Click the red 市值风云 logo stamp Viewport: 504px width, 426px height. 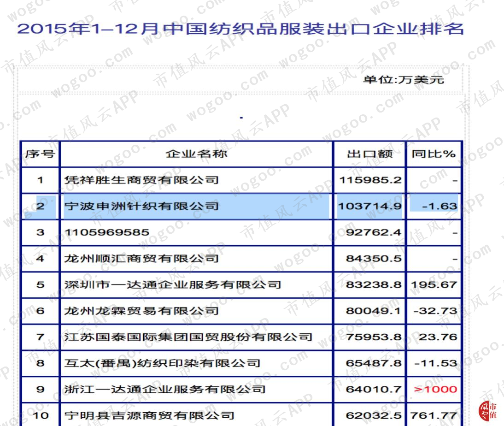[487, 411]
